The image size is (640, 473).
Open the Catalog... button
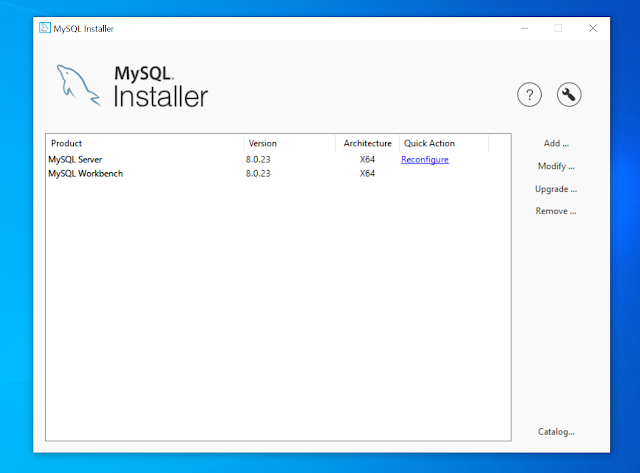click(x=556, y=432)
